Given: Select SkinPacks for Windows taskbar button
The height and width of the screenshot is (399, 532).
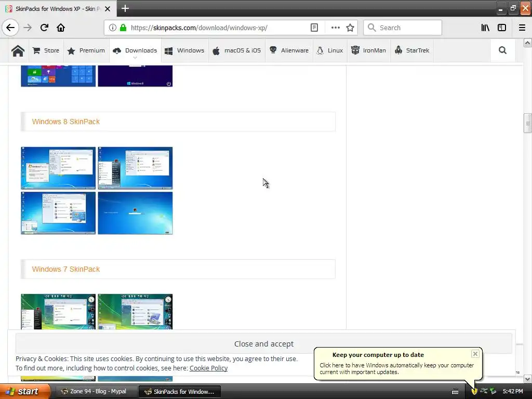Looking at the screenshot, I should (180, 392).
